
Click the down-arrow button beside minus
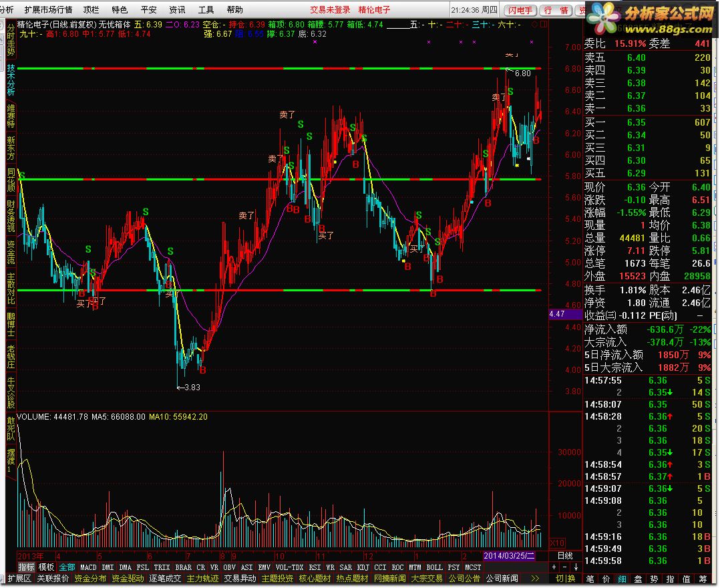(x=576, y=567)
